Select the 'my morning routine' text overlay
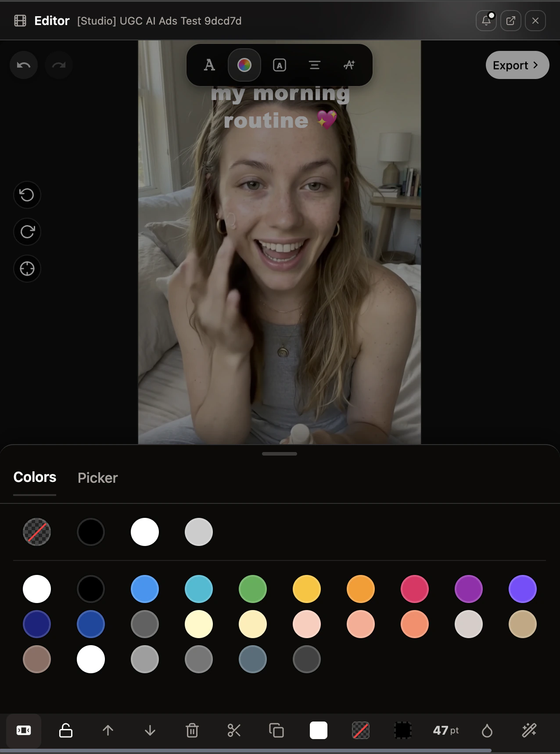560x754 pixels. tap(280, 108)
